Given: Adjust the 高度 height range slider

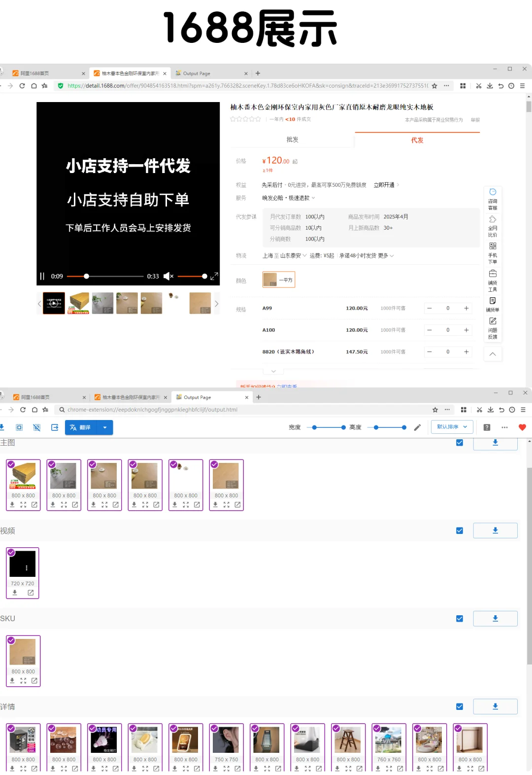Looking at the screenshot, I should click(x=390, y=427).
